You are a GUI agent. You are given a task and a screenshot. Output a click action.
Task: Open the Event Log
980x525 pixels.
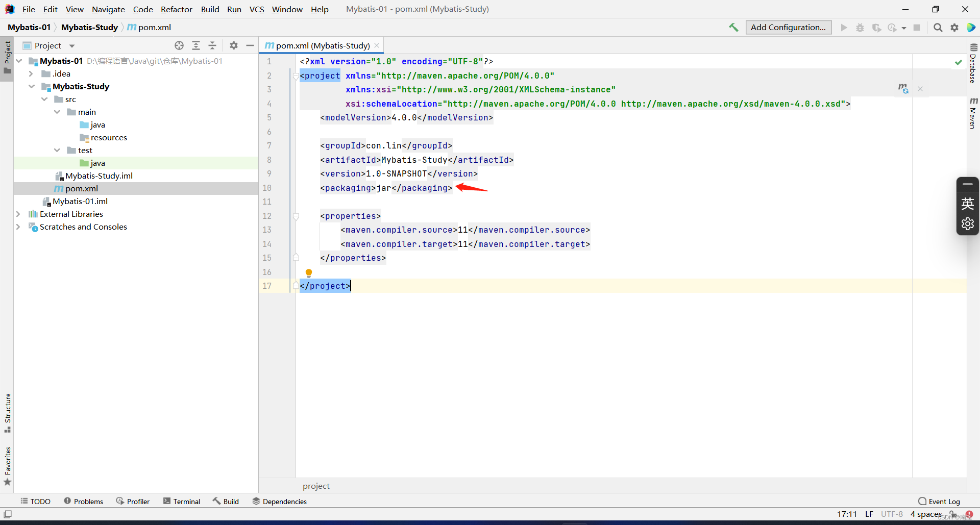pyautogui.click(x=939, y=502)
